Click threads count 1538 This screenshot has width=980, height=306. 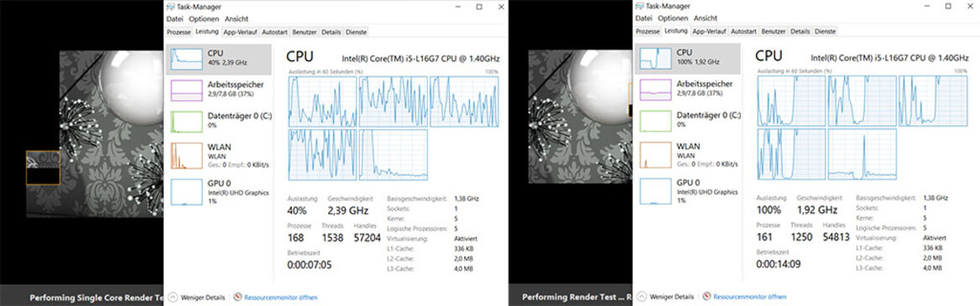coord(332,237)
